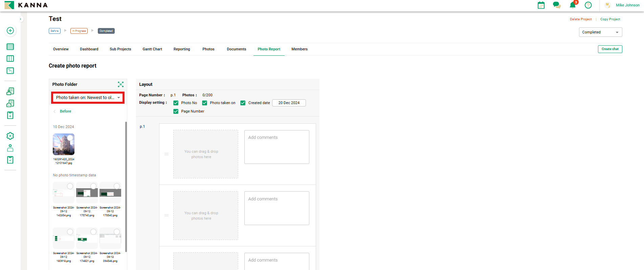Image resolution: width=644 pixels, height=270 pixels.
Task: Open the photo sort order dropdown
Action: (88, 98)
